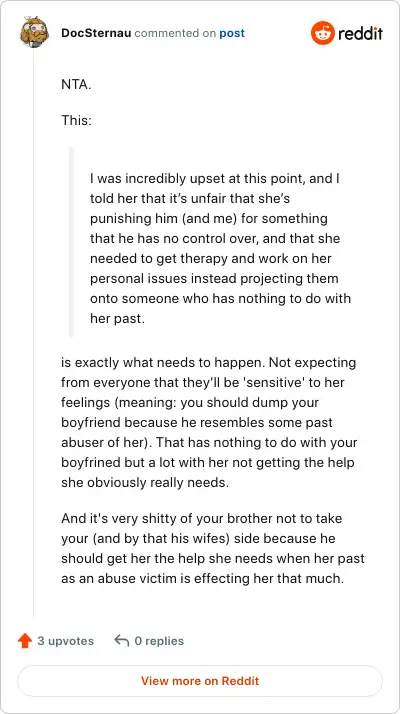Image resolution: width=400 pixels, height=714 pixels.
Task: Click the 'This:' line of the comment
Action: [x=76, y=121]
